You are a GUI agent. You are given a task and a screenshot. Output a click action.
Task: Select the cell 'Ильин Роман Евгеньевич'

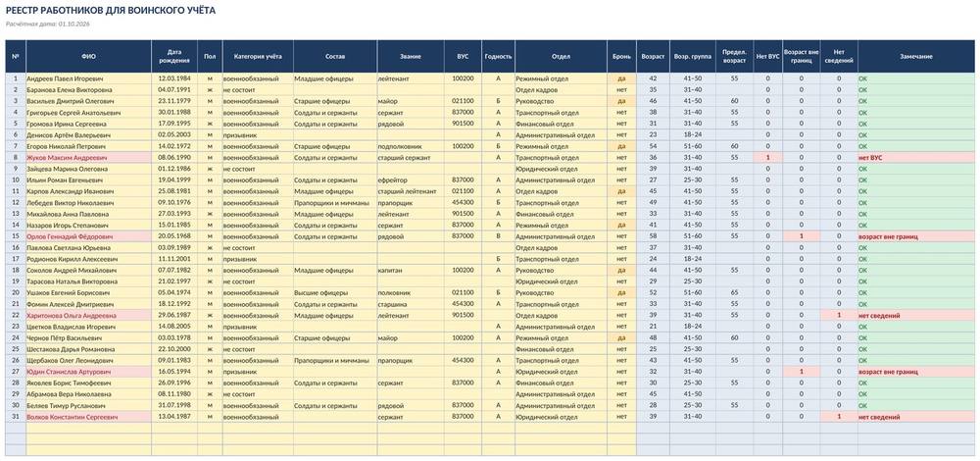coord(88,180)
